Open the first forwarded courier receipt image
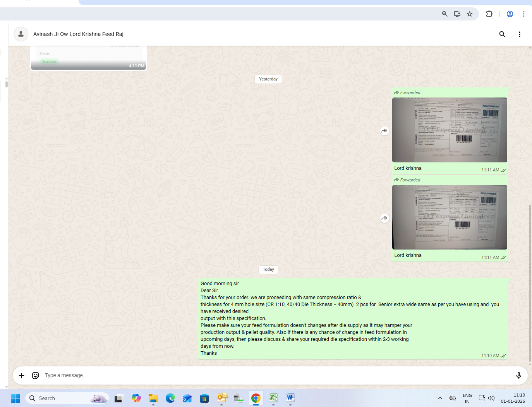 tap(449, 130)
